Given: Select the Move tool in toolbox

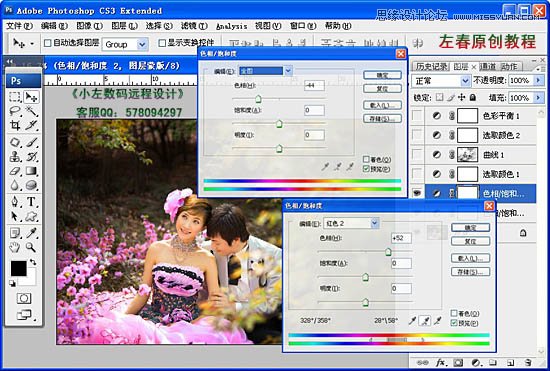Looking at the screenshot, I should click(31, 96).
